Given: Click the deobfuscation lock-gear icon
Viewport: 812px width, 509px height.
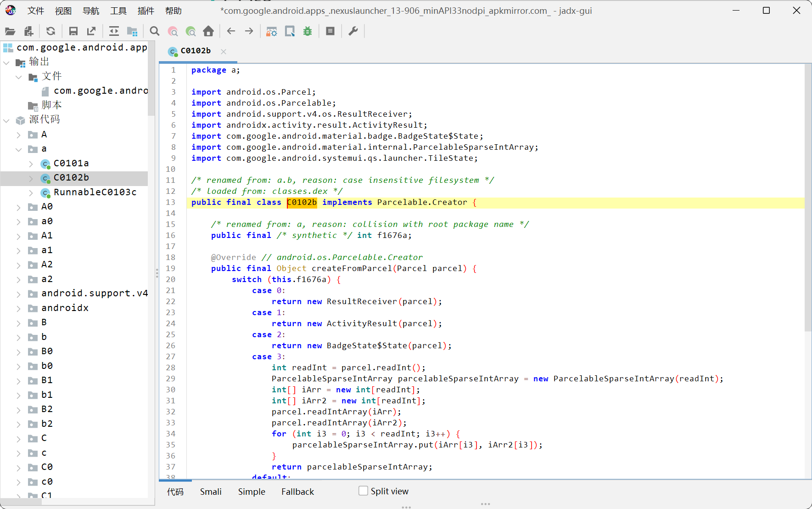Looking at the screenshot, I should [x=271, y=31].
